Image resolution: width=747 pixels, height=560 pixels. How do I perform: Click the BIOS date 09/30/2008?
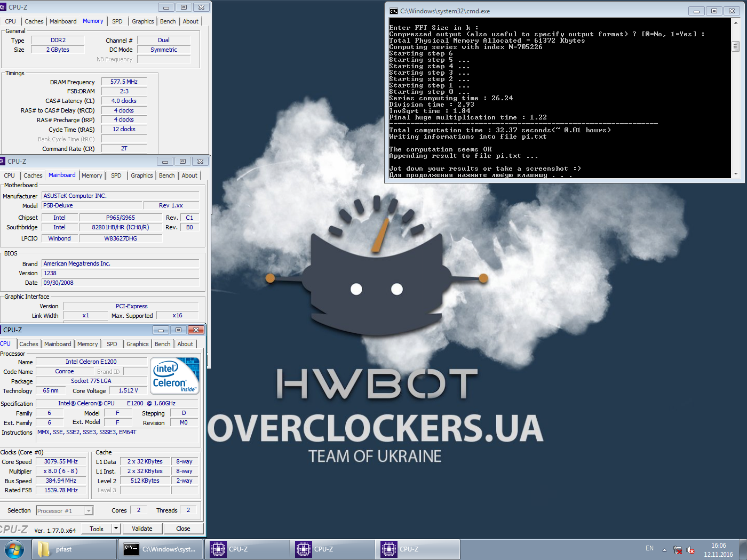120,283
